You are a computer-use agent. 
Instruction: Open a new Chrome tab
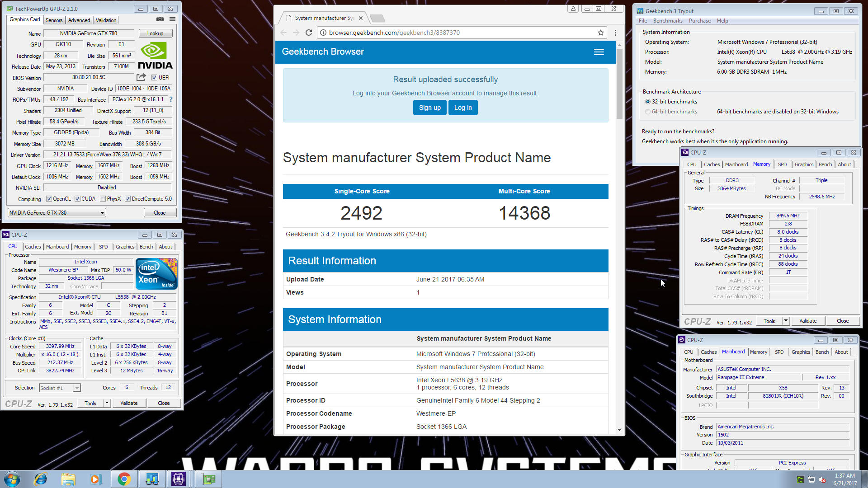[x=377, y=18]
